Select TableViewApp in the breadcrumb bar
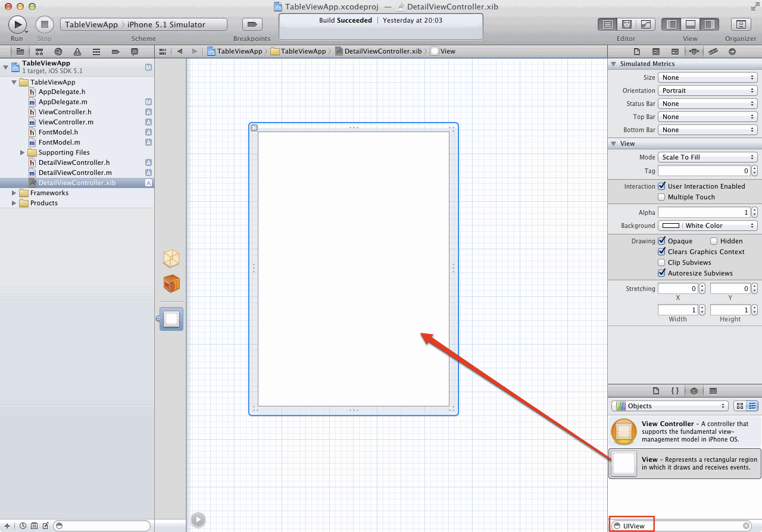The image size is (762, 532). tap(235, 51)
